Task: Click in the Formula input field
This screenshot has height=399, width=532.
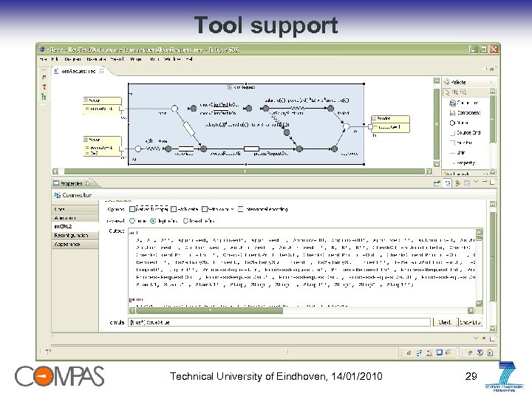Action: [x=279, y=322]
